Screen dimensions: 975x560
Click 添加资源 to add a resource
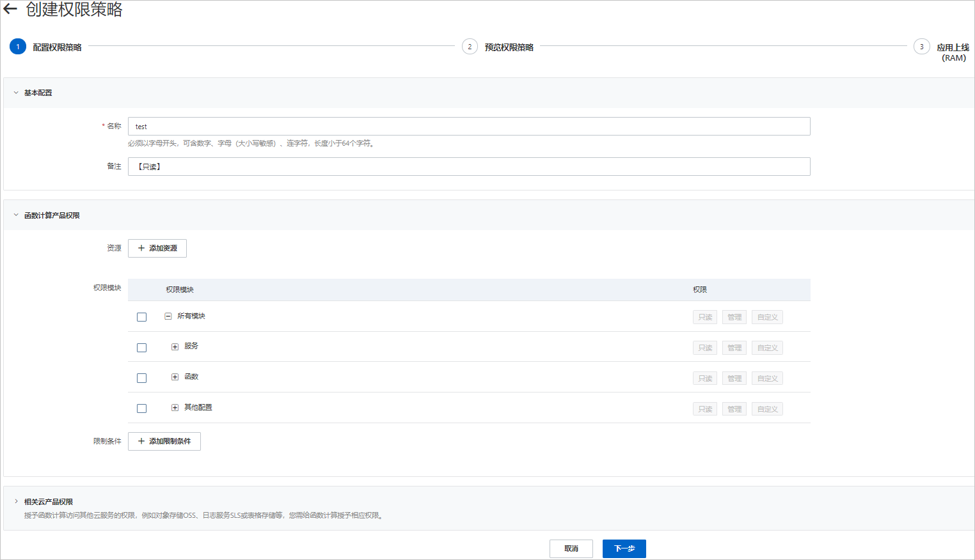pos(157,248)
